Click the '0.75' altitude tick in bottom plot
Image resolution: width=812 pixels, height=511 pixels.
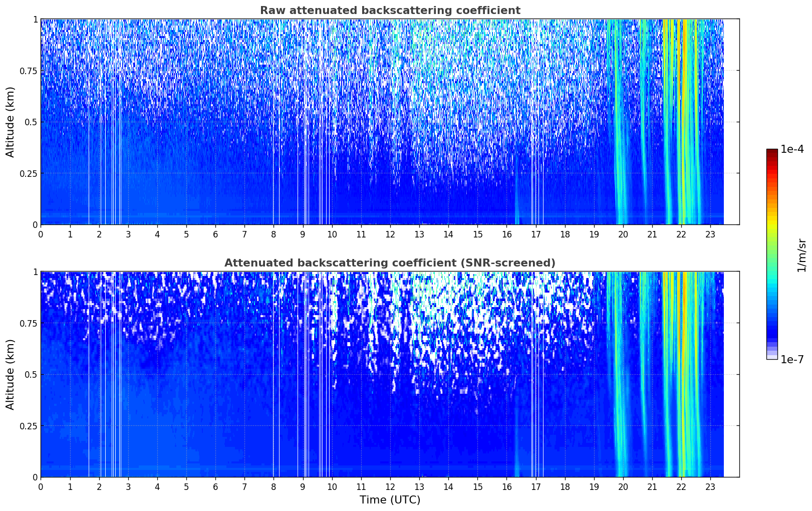pyautogui.click(x=29, y=323)
